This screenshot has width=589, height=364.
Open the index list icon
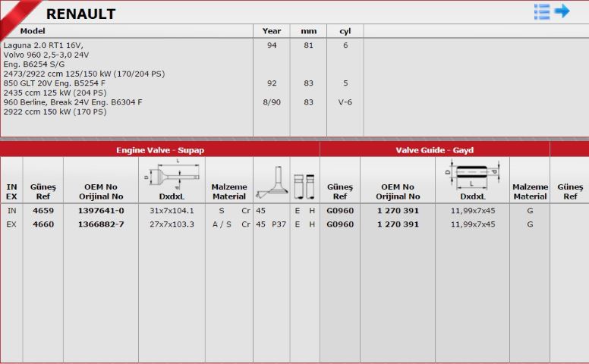click(542, 11)
